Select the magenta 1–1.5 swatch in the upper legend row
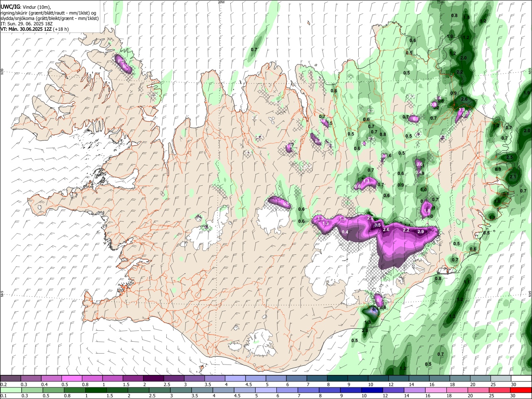The width and height of the screenshot is (532, 399). click(x=112, y=379)
